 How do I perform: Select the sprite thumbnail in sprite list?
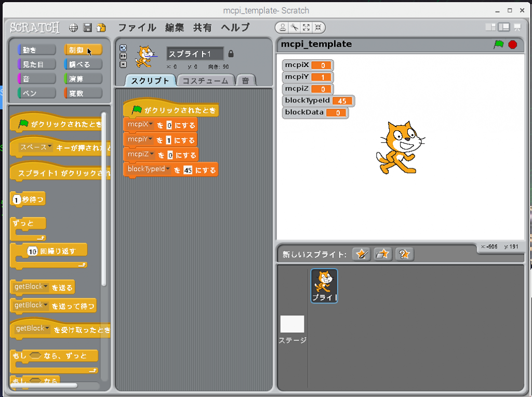tap(324, 286)
